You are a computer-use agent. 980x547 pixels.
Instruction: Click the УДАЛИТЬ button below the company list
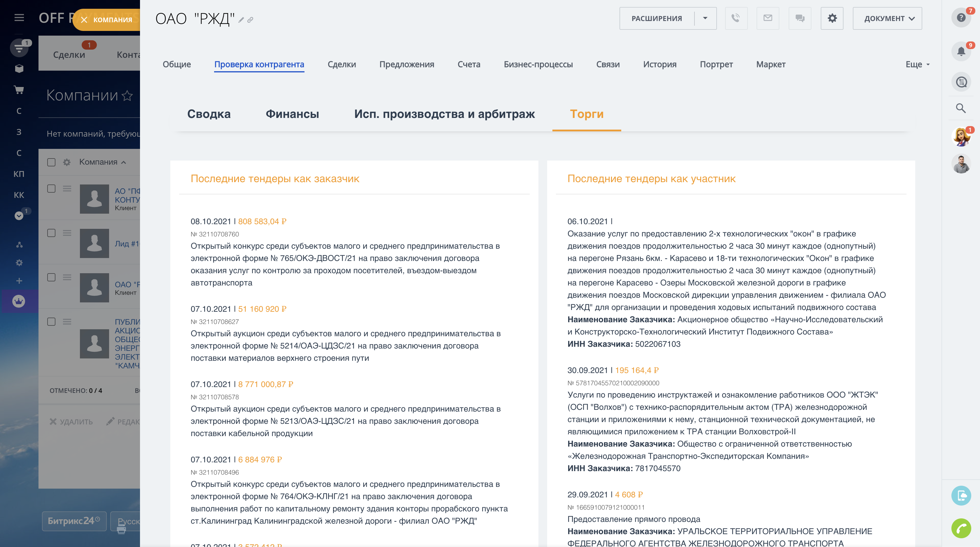71,422
